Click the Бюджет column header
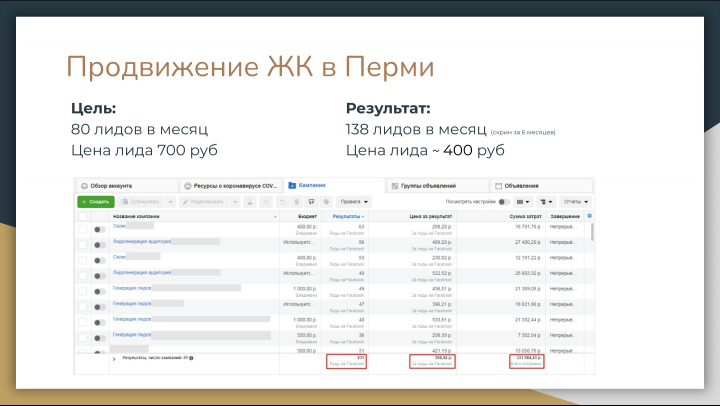 (x=307, y=216)
